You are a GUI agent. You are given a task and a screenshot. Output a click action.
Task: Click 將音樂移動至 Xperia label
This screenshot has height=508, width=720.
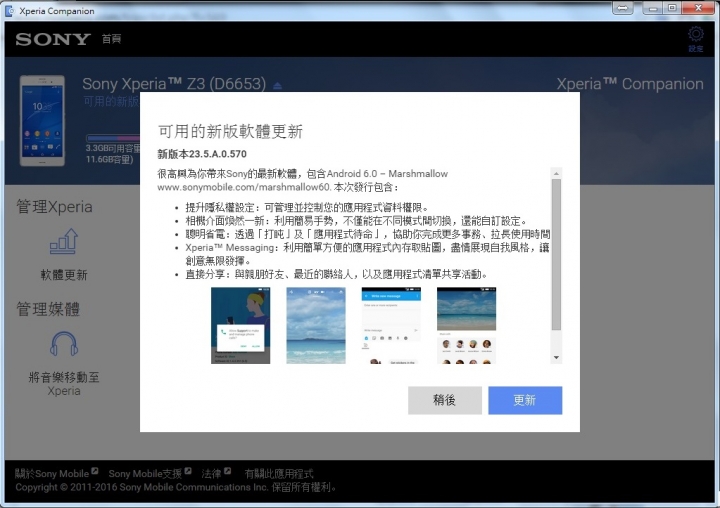coord(64,384)
